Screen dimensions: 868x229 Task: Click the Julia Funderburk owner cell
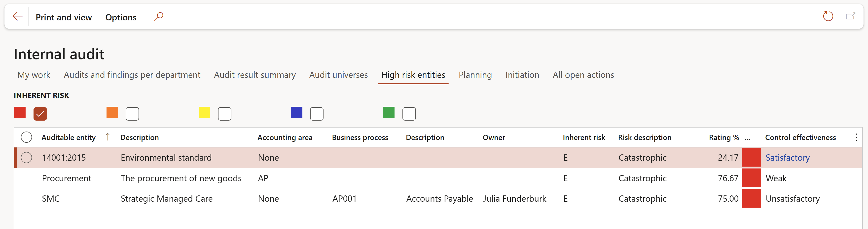click(514, 199)
